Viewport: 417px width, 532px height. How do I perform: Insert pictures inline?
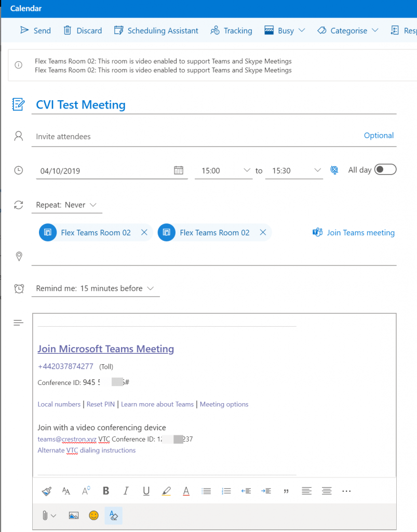tap(74, 515)
